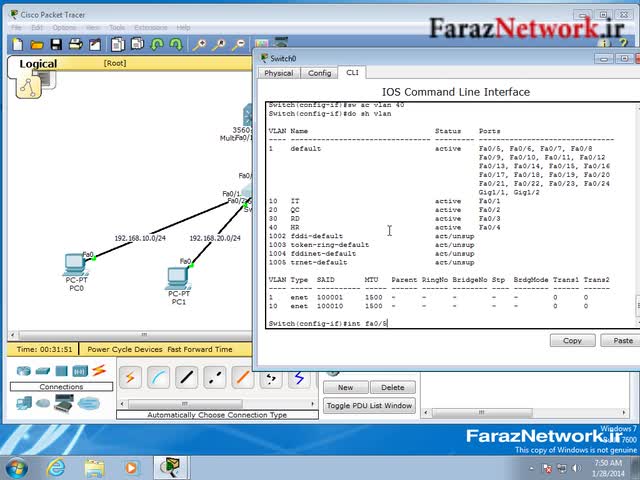Select the Switches device category
The image size is (640, 480).
(42, 371)
